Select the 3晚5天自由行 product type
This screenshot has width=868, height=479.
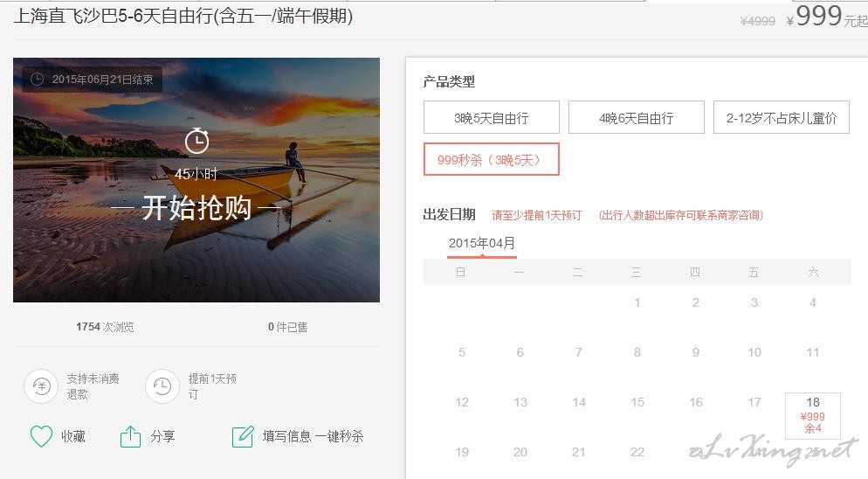[492, 117]
